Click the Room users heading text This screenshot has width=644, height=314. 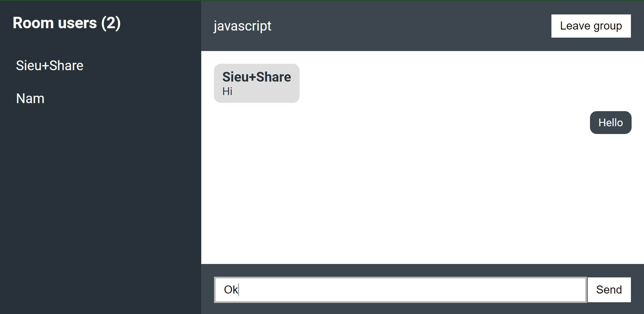tap(55, 23)
